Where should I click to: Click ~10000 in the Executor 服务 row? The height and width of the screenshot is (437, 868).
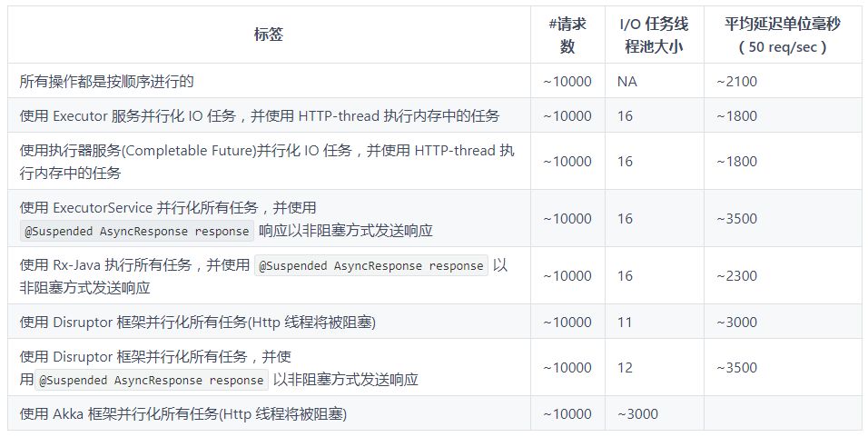click(x=567, y=115)
